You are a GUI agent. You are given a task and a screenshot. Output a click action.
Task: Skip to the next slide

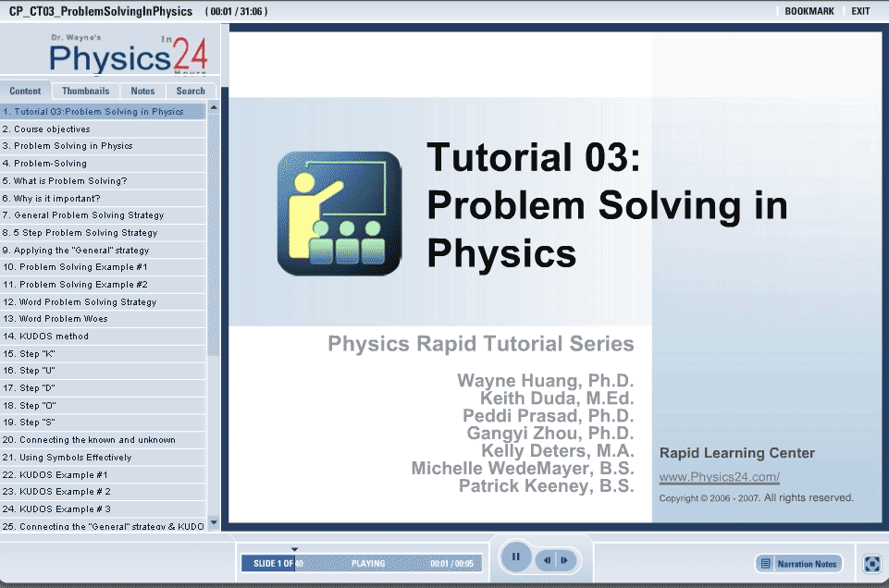point(564,560)
